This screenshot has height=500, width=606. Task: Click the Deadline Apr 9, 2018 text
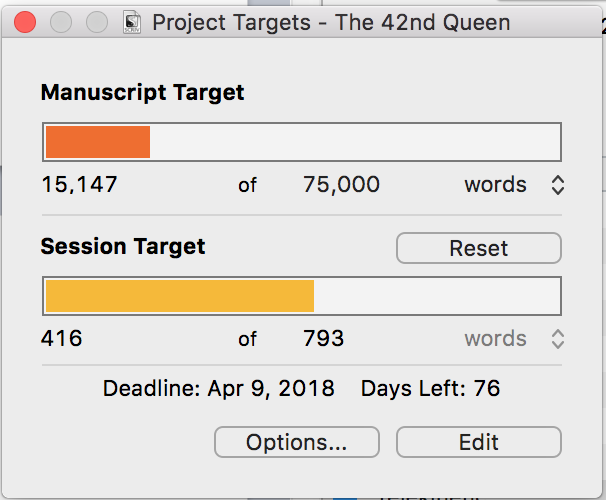tap(219, 389)
